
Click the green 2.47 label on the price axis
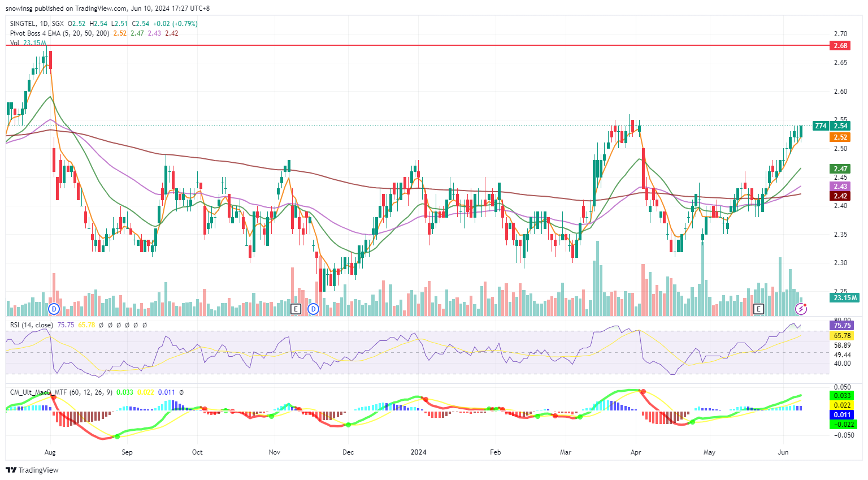click(x=840, y=168)
